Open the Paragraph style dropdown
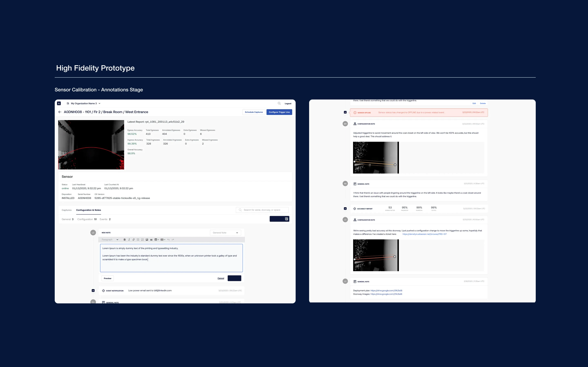Viewport: 588px width, 367px height. coord(110,240)
